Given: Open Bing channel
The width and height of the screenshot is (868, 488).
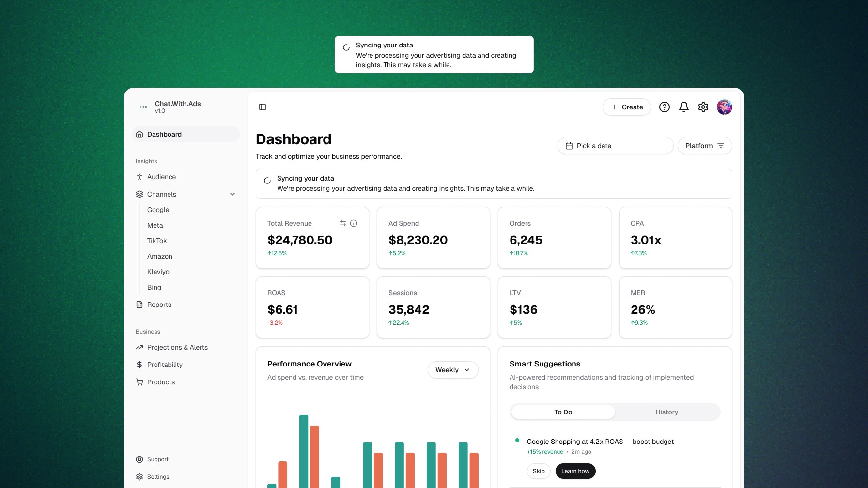Looking at the screenshot, I should coord(154,287).
